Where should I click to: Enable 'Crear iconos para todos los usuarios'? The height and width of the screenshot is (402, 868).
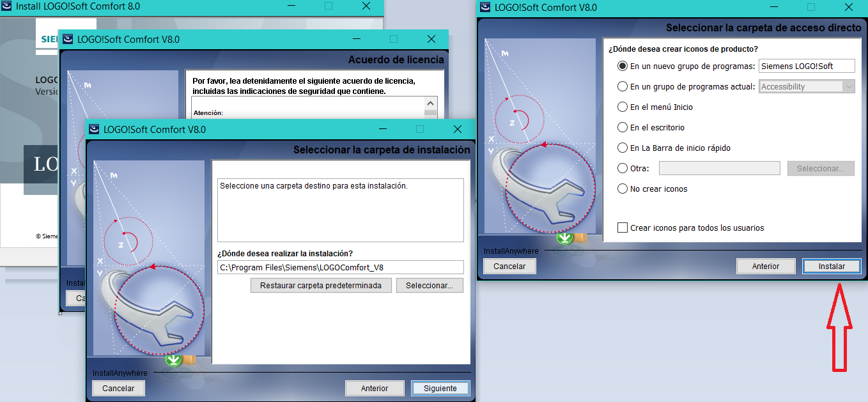[623, 228]
